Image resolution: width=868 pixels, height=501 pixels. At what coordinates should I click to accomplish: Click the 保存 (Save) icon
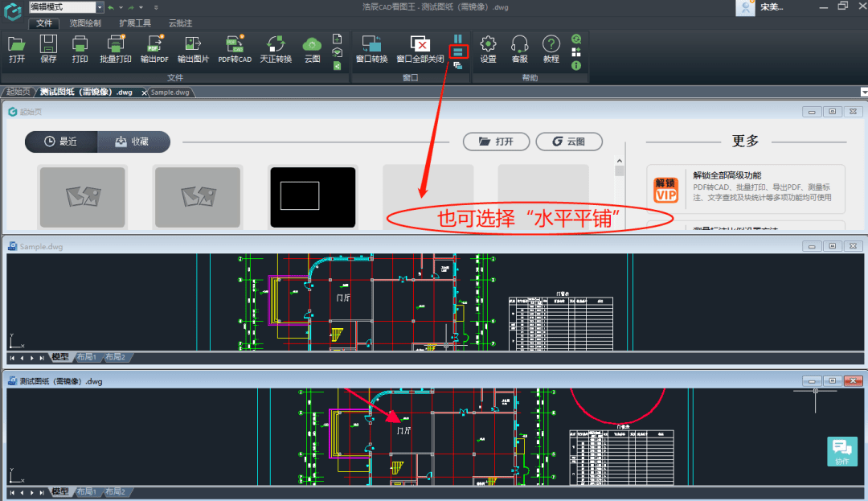[x=48, y=48]
